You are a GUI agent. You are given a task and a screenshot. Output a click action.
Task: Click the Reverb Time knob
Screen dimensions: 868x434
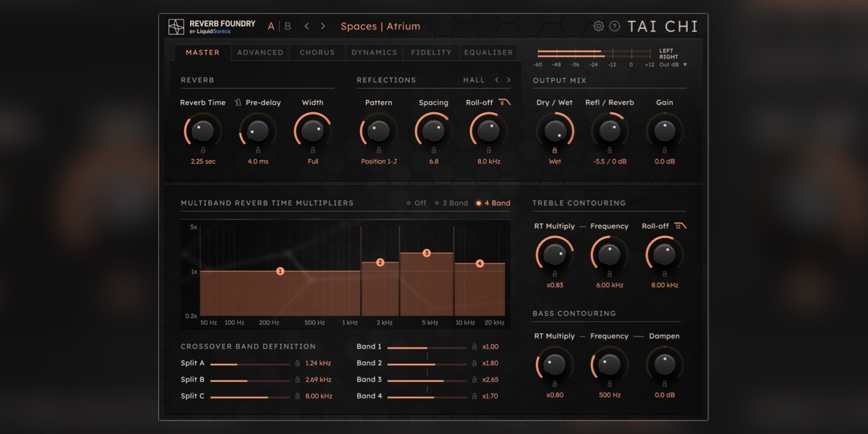(x=203, y=131)
